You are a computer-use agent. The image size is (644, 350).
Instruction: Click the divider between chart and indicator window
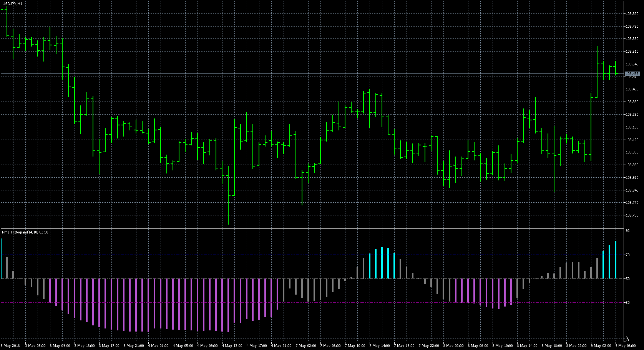click(307, 228)
